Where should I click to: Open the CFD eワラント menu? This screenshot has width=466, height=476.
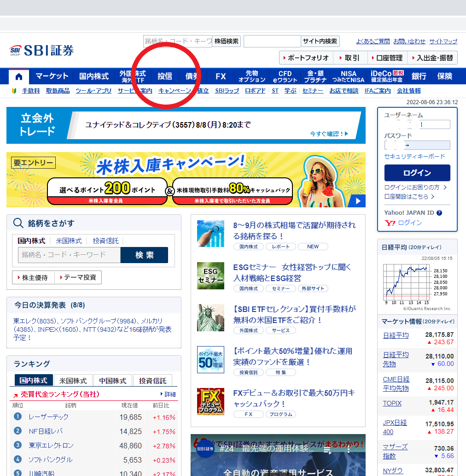(x=285, y=76)
